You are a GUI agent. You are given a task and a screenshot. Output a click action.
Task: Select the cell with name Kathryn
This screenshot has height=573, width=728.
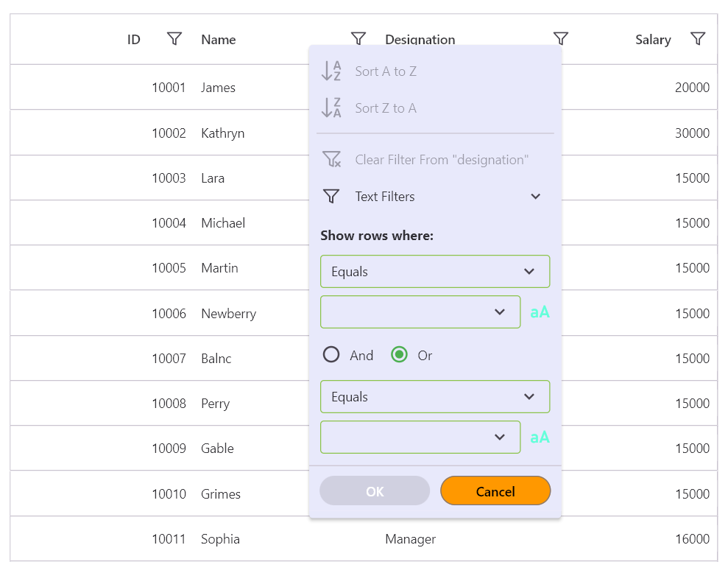click(222, 133)
